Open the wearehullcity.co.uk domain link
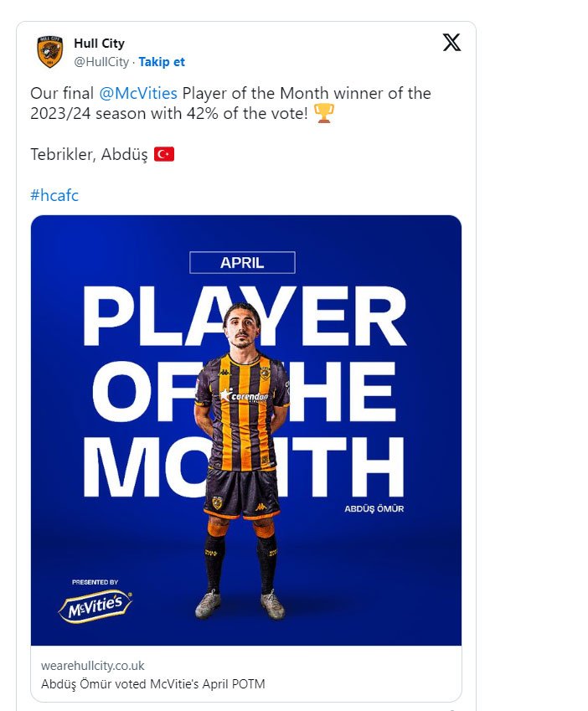Viewport: 588px width, 711px height. pos(93,666)
